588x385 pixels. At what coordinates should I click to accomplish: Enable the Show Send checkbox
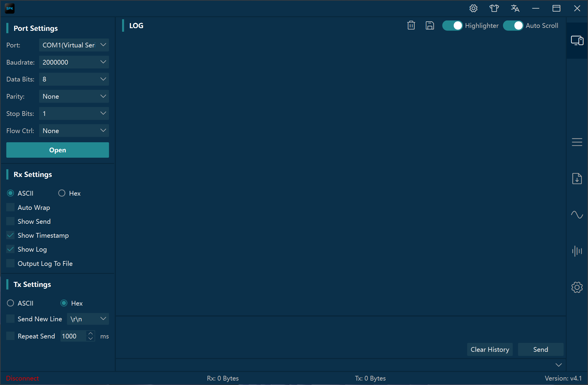coord(10,221)
